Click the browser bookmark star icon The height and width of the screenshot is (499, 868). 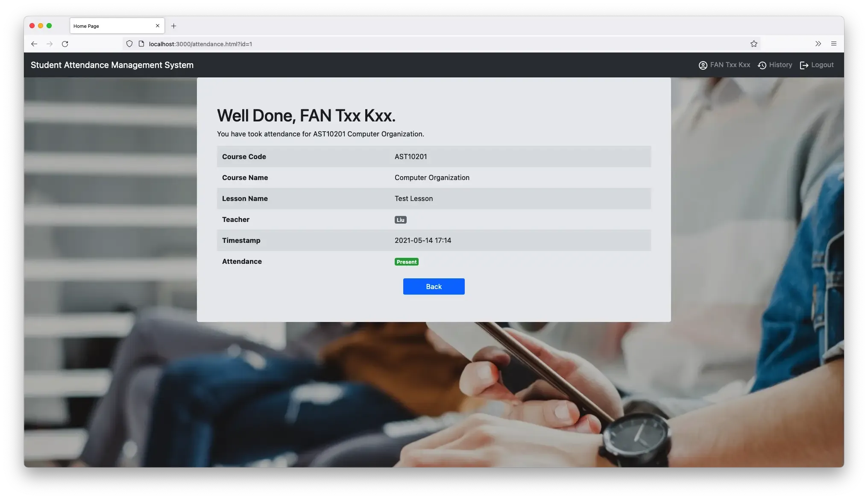pos(754,44)
